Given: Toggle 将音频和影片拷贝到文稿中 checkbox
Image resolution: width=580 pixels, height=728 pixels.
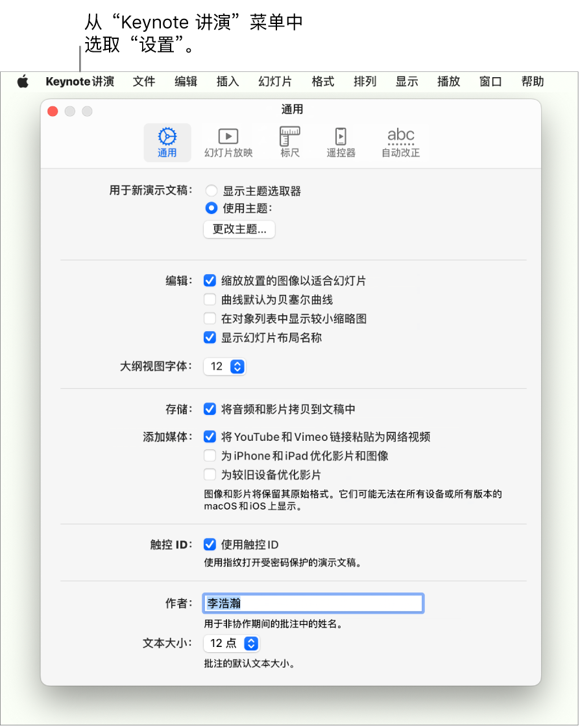Looking at the screenshot, I should (x=210, y=409).
